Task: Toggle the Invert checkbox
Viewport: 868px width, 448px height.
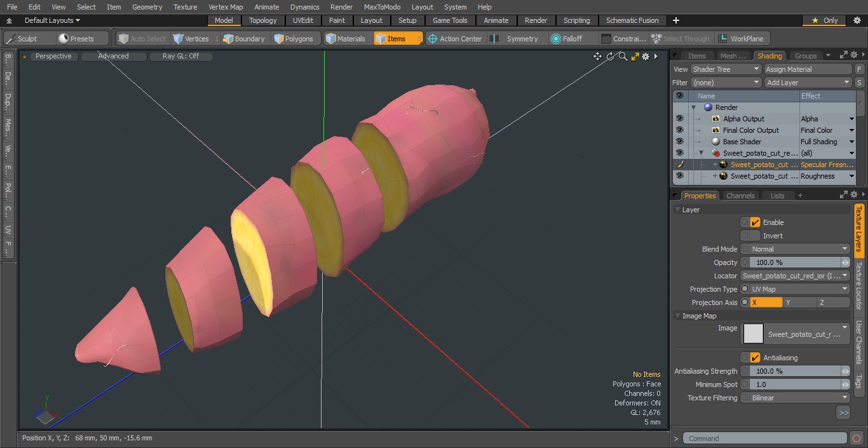Action: click(x=755, y=236)
